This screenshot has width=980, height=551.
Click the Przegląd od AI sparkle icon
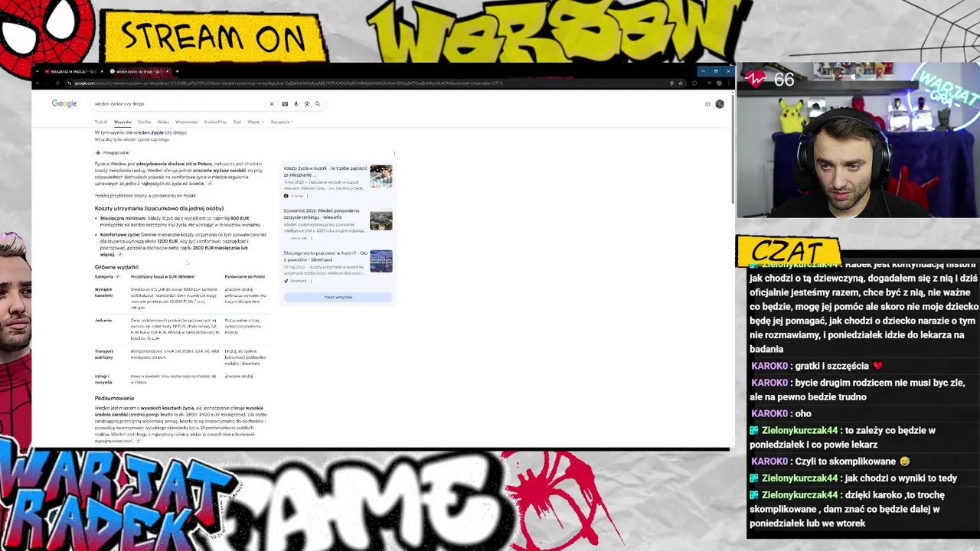(98, 153)
